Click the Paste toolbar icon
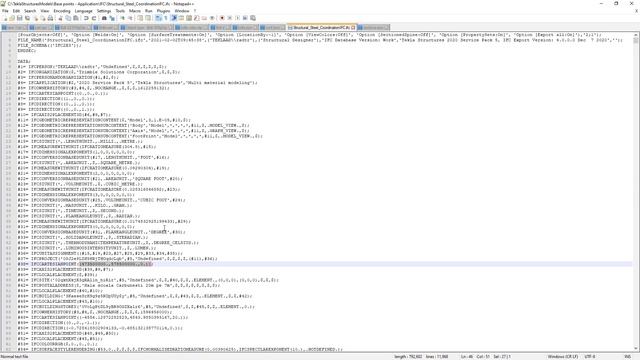Image resolution: width=640 pixels, height=360 pixels. tap(76, 18)
